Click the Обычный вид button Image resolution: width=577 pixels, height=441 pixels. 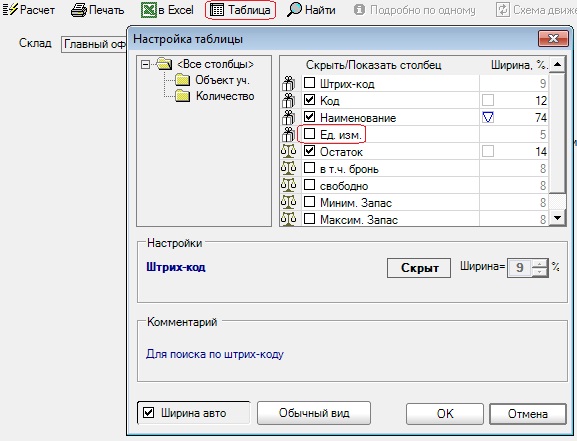click(x=314, y=413)
